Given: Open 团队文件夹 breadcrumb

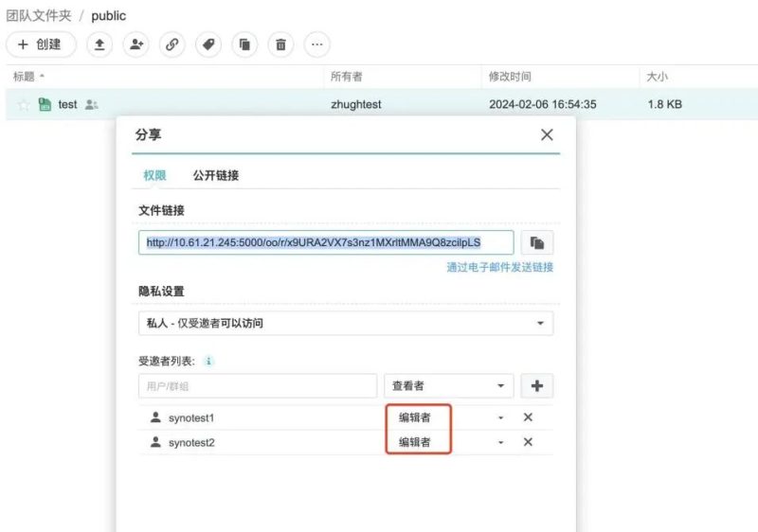Looking at the screenshot, I should coord(39,15).
